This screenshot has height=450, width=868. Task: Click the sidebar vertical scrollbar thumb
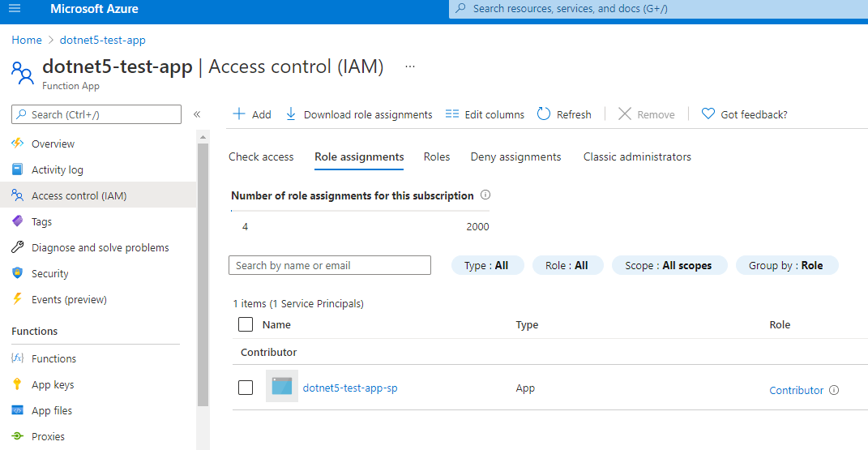[x=203, y=275]
